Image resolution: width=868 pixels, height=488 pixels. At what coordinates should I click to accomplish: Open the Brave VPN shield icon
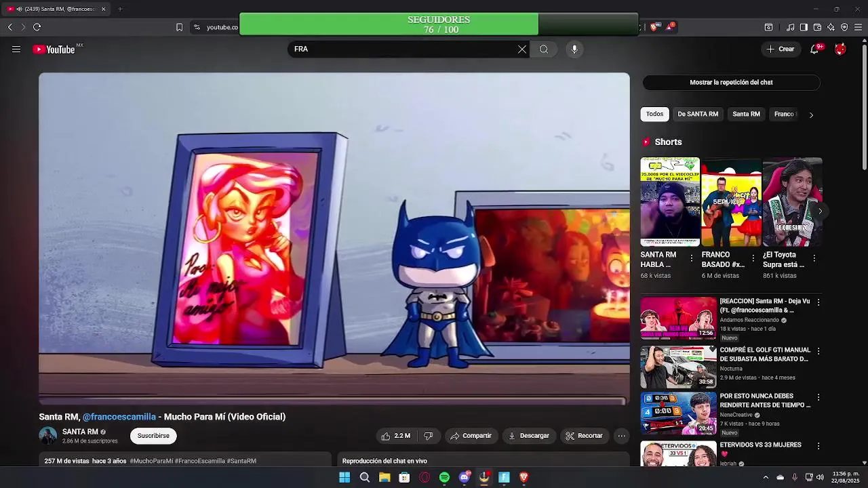click(x=844, y=27)
